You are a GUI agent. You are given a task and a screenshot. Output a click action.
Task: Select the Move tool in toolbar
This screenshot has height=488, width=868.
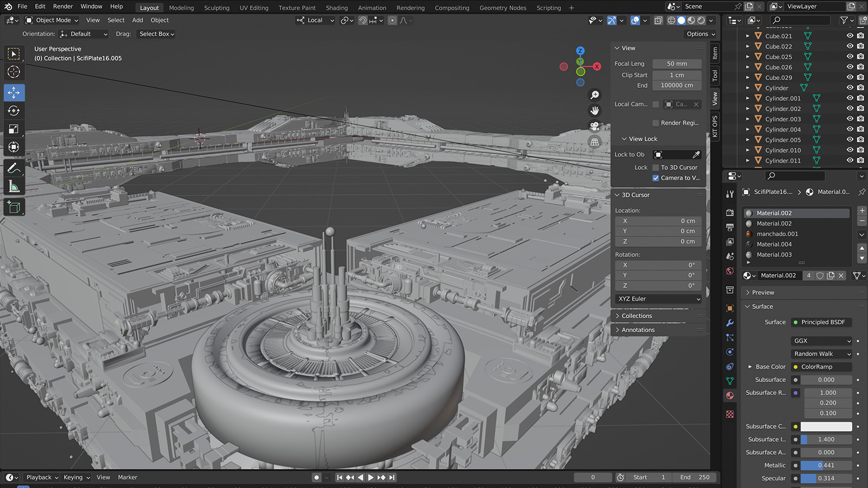(x=14, y=93)
